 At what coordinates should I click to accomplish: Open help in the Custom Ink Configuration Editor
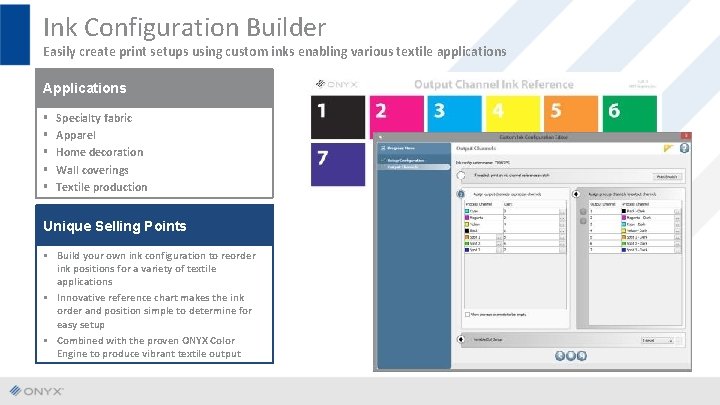(684, 148)
